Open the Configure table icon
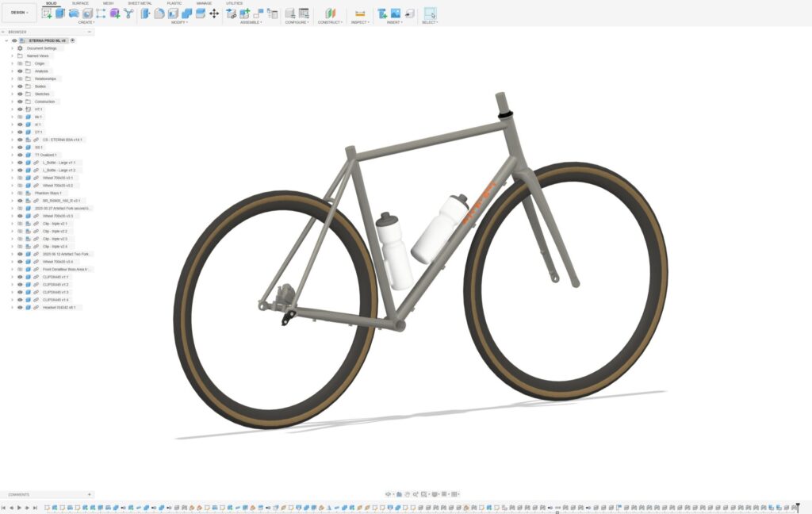The height and width of the screenshot is (514, 812). 304,14
